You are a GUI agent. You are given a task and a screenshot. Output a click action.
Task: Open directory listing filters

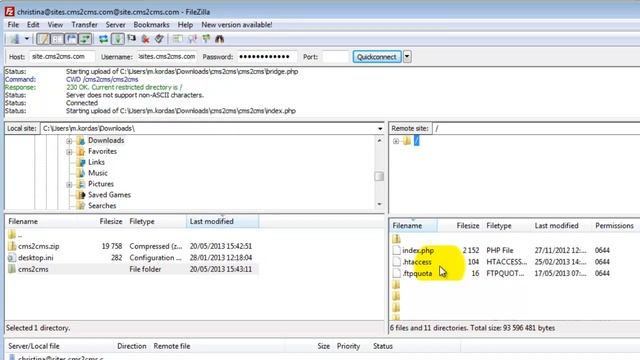tap(177, 39)
